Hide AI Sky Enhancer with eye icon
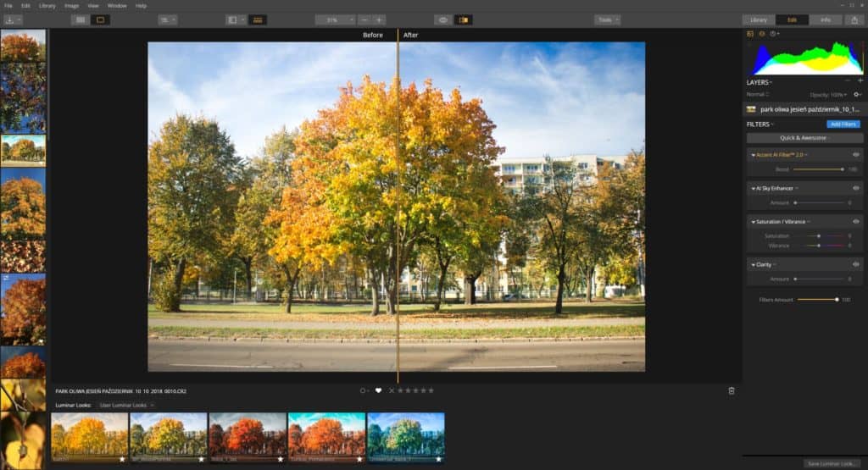Image resolution: width=868 pixels, height=470 pixels. pyautogui.click(x=856, y=188)
